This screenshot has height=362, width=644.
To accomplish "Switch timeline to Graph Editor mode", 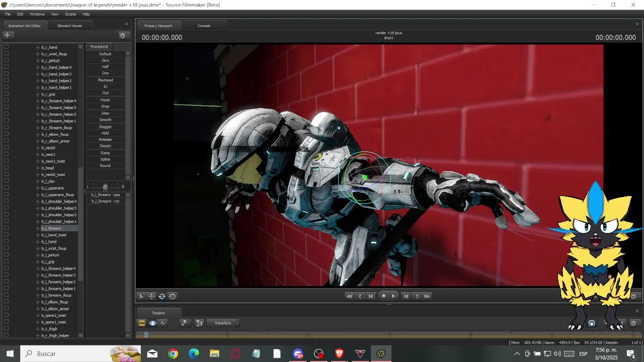I will (163, 323).
